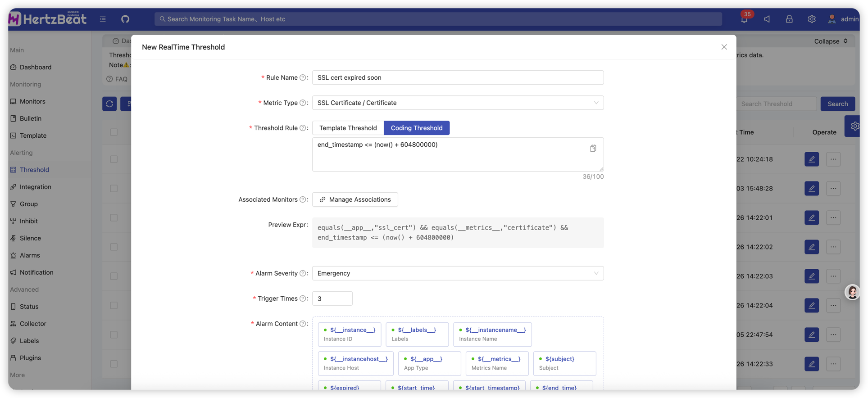
Task: Open the Metric Type dropdown
Action: click(458, 103)
